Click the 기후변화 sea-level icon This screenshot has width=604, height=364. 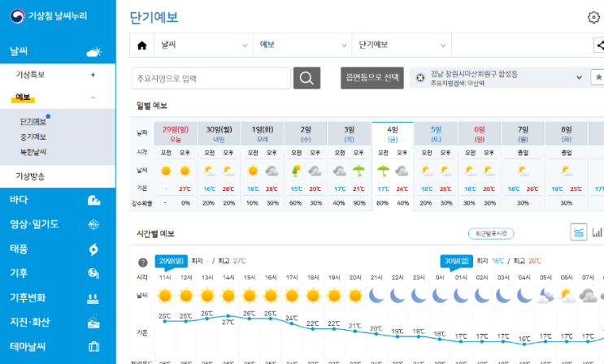pyautogui.click(x=93, y=298)
